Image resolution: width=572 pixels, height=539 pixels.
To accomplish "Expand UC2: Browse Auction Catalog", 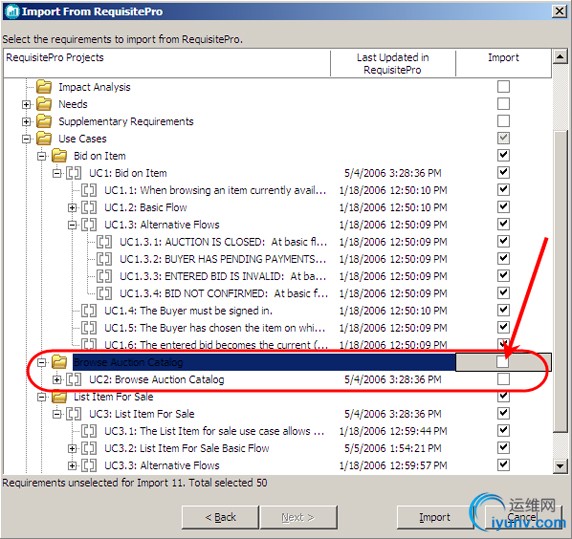I will tap(57, 380).
